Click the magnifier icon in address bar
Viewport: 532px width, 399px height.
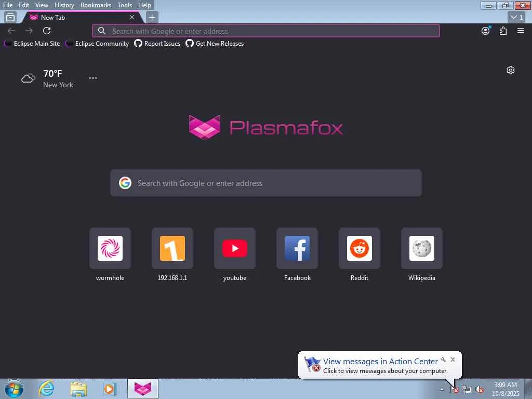point(102,31)
